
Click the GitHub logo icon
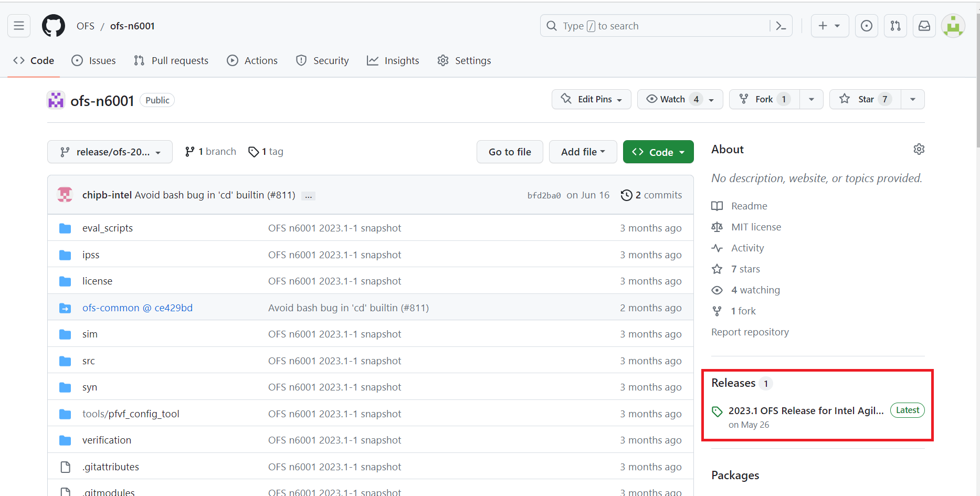tap(54, 26)
